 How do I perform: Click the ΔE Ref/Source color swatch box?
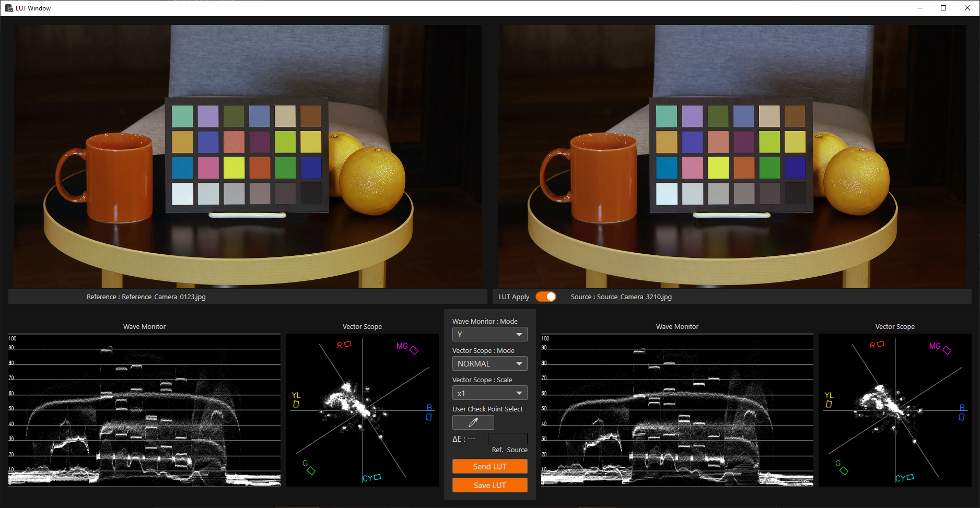click(507, 439)
